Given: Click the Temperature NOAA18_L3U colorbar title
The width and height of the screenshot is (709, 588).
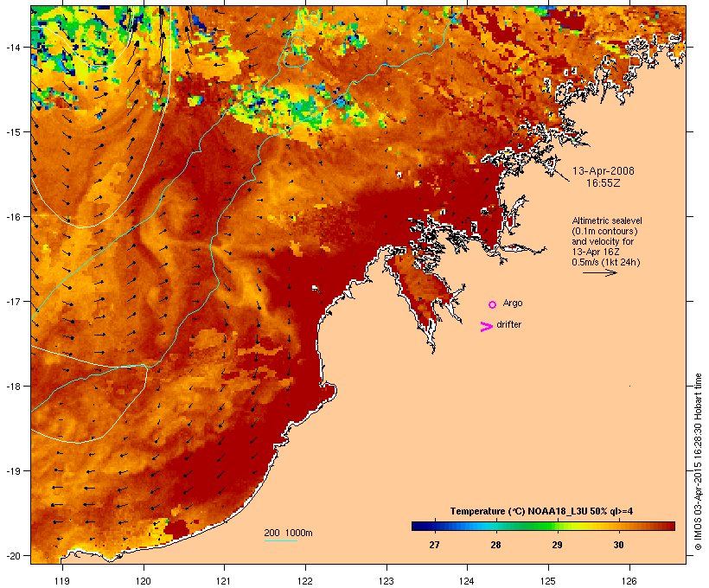Looking at the screenshot, I should (541, 511).
